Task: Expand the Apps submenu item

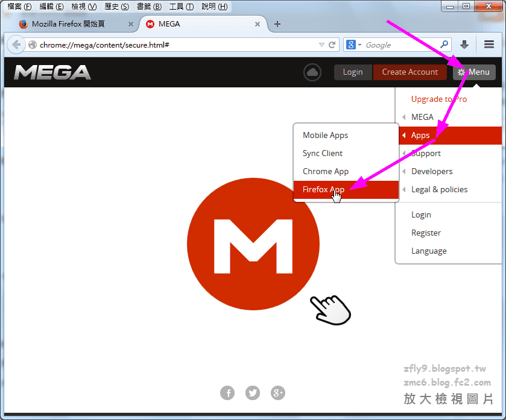Action: point(451,136)
